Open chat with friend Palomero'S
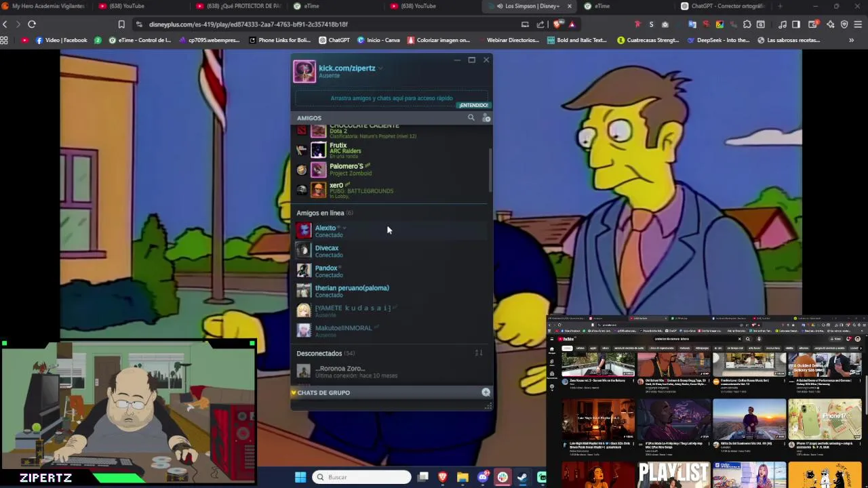The height and width of the screenshot is (488, 868). point(391,169)
